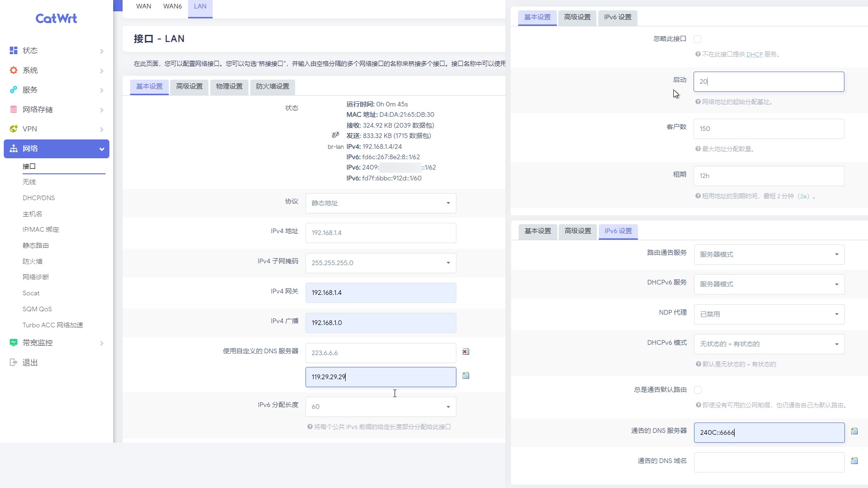The width and height of the screenshot is (868, 488).
Task: Expand the IPv4 子网掩码 dropdown
Action: [x=380, y=263]
